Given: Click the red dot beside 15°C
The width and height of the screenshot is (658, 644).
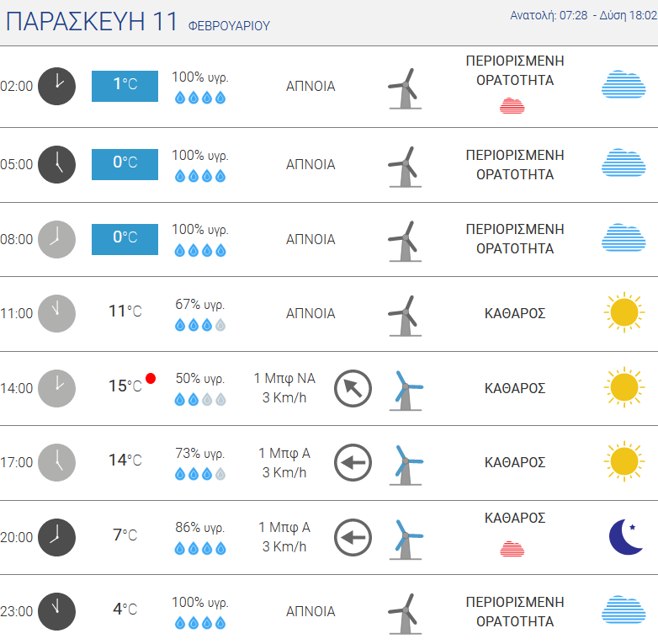Looking at the screenshot, I should pos(151,379).
